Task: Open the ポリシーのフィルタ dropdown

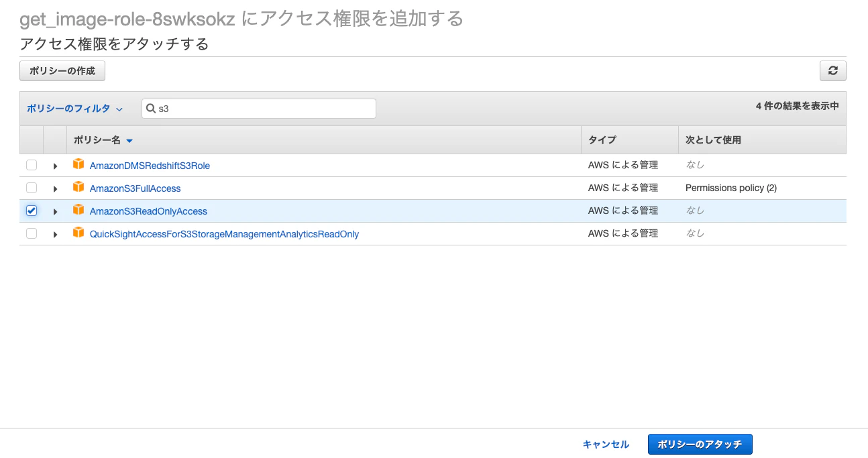Action: click(x=74, y=108)
